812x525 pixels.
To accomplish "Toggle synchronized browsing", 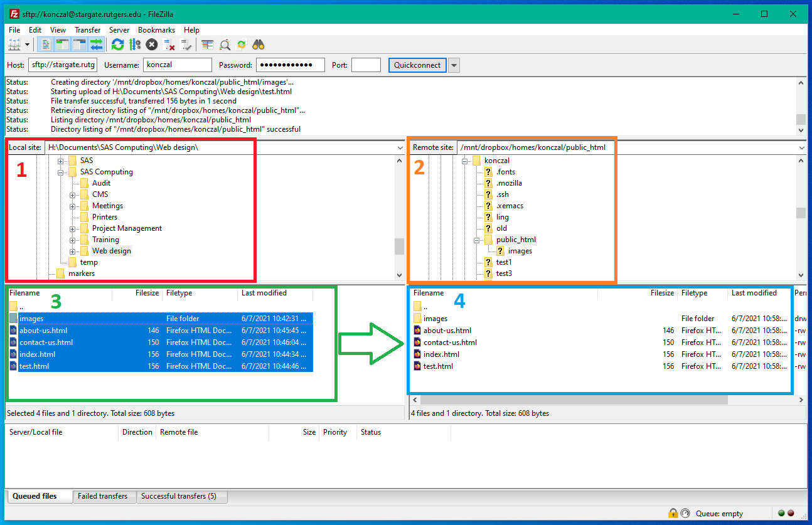I will [241, 45].
